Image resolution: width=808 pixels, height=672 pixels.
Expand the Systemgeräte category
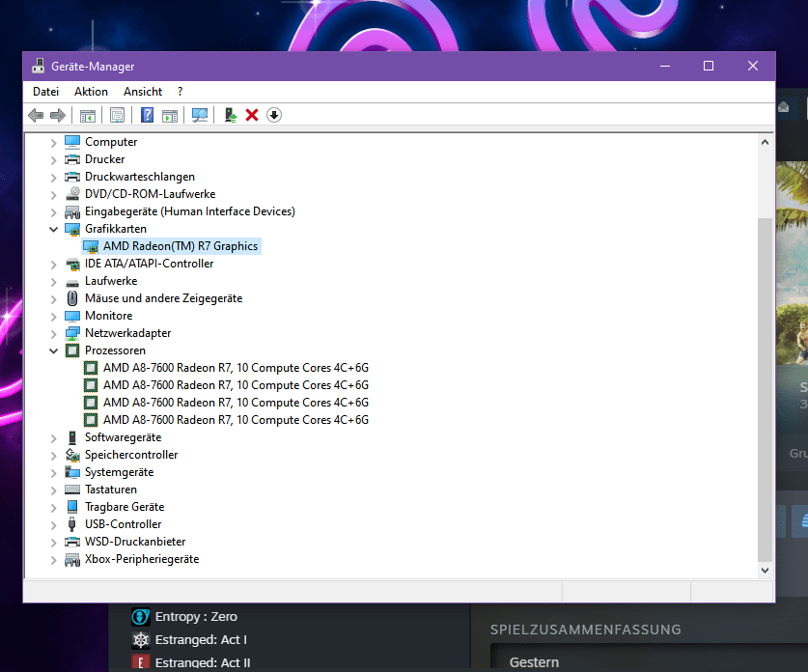coord(54,472)
